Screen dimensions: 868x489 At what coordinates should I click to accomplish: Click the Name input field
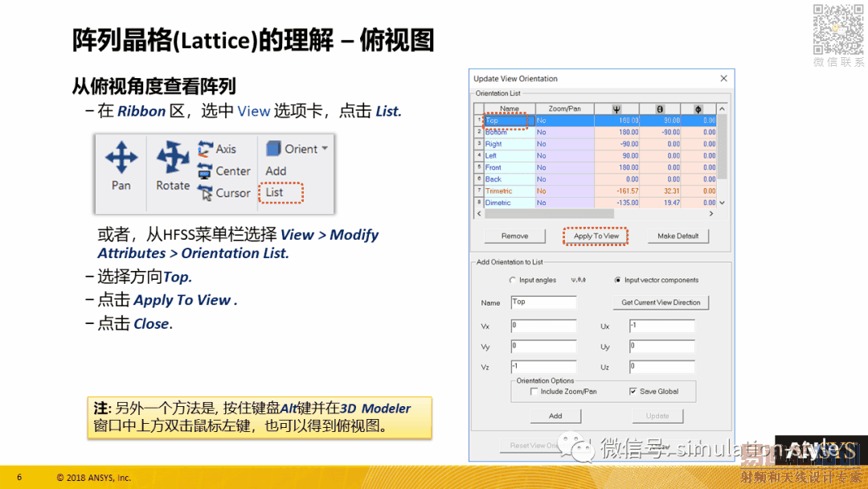tap(543, 302)
